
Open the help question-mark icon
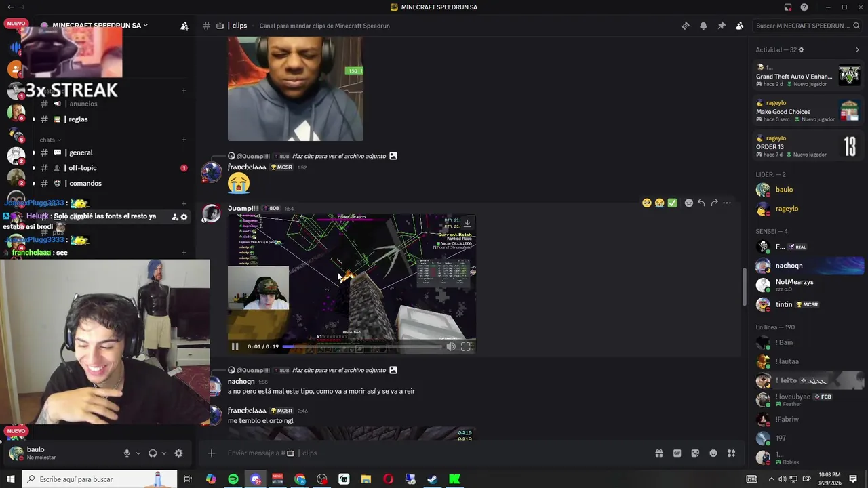pyautogui.click(x=804, y=7)
